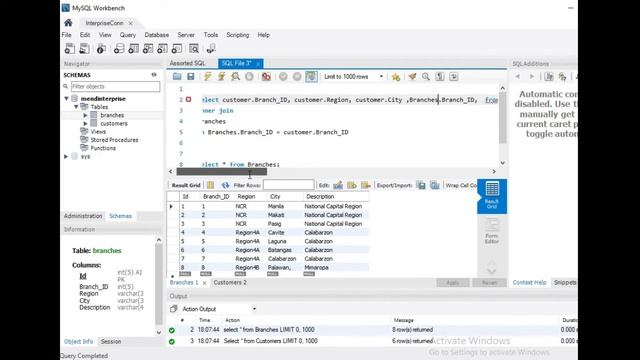Screen dimensions: 640x360
Task: Open SQL script file from main toolbar
Action: tap(84, 49)
